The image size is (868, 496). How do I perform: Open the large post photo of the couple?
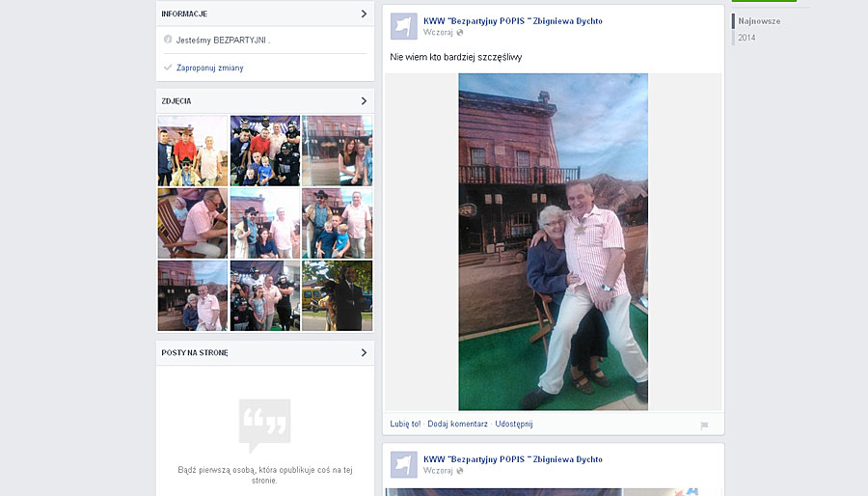coord(553,241)
